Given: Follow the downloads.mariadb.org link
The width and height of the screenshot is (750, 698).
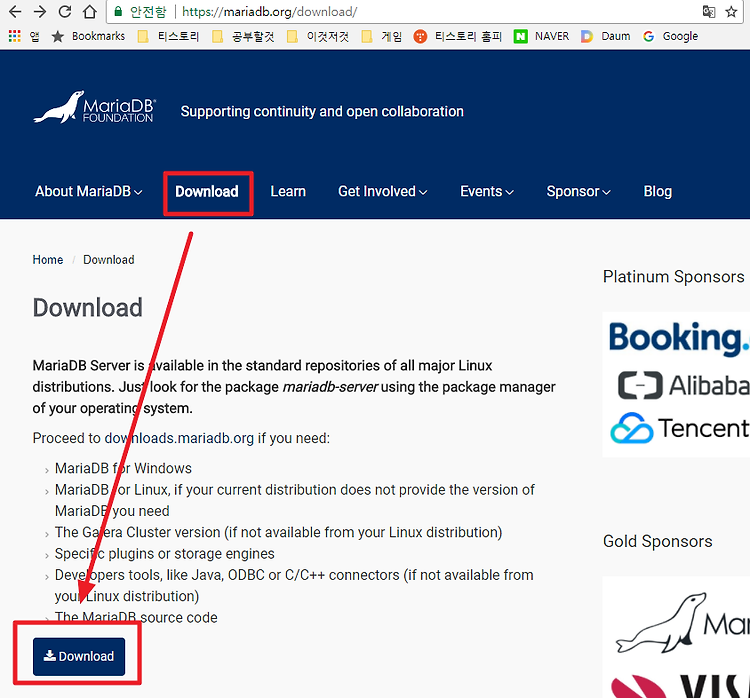Looking at the screenshot, I should click(x=179, y=438).
